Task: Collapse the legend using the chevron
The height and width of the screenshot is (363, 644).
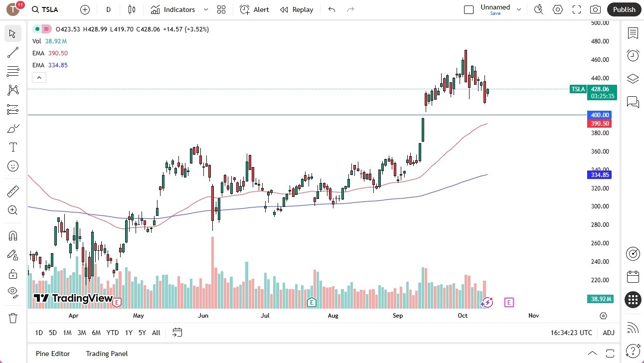Action: (x=39, y=77)
